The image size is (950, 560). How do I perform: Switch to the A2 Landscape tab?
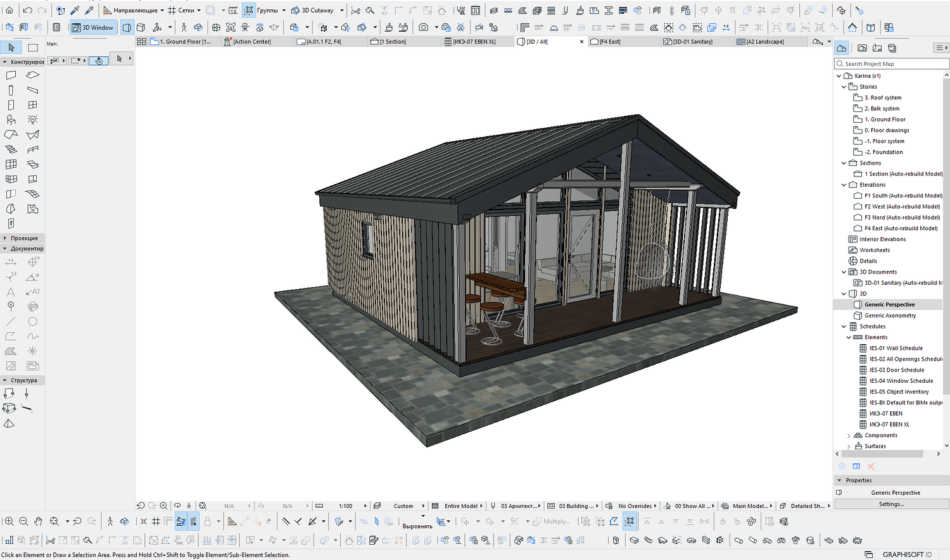coord(772,41)
